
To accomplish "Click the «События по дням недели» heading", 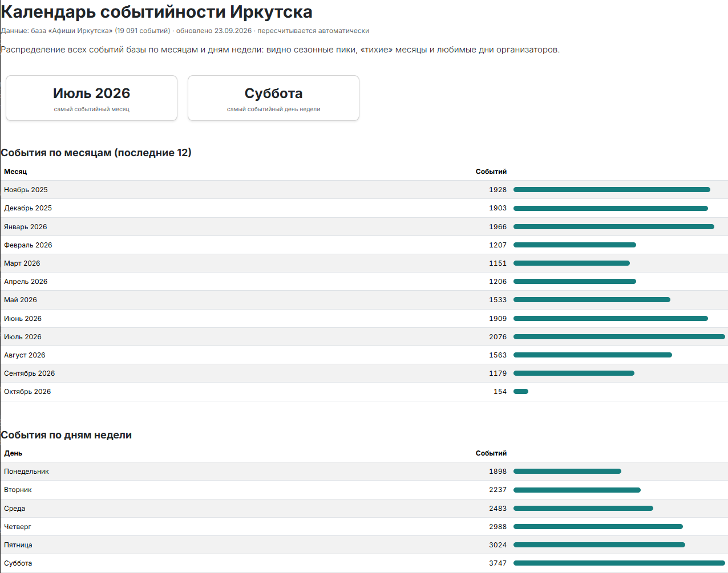I will 66,435.
